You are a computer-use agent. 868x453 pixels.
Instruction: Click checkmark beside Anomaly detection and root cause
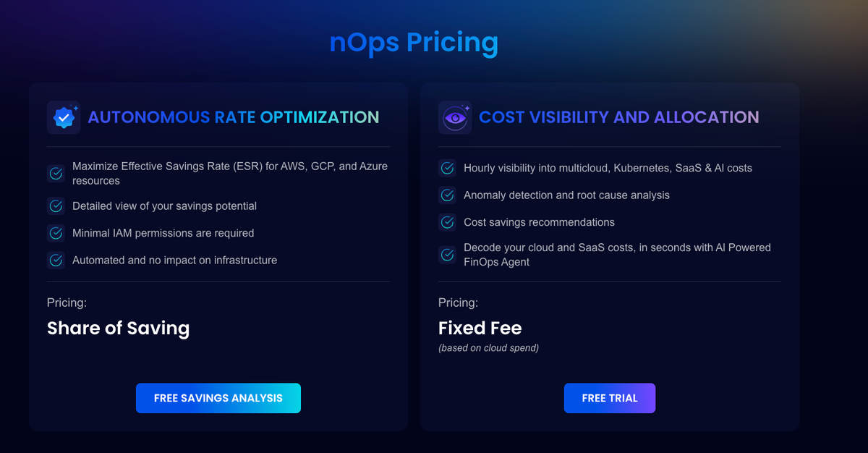tap(447, 195)
